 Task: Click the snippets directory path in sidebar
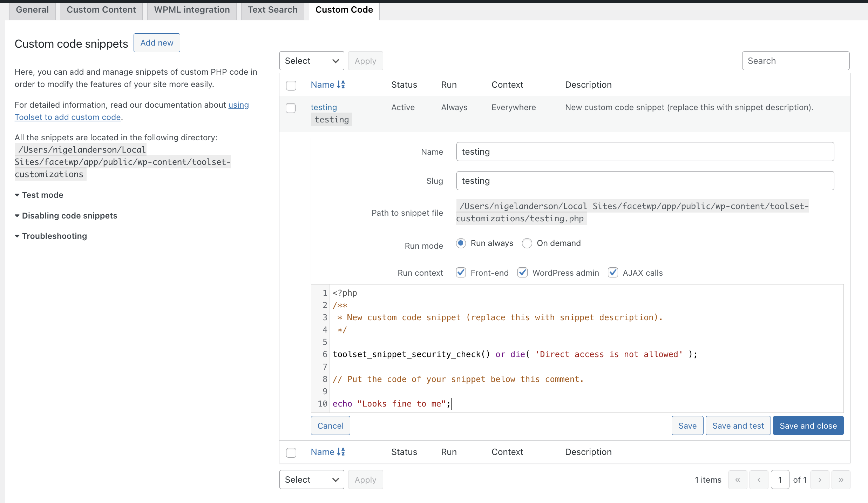(x=123, y=162)
